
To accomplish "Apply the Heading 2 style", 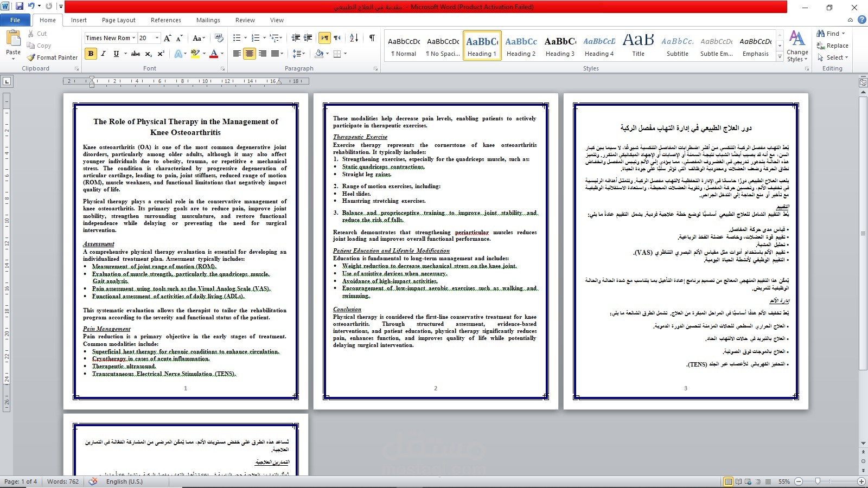I will 521,46.
